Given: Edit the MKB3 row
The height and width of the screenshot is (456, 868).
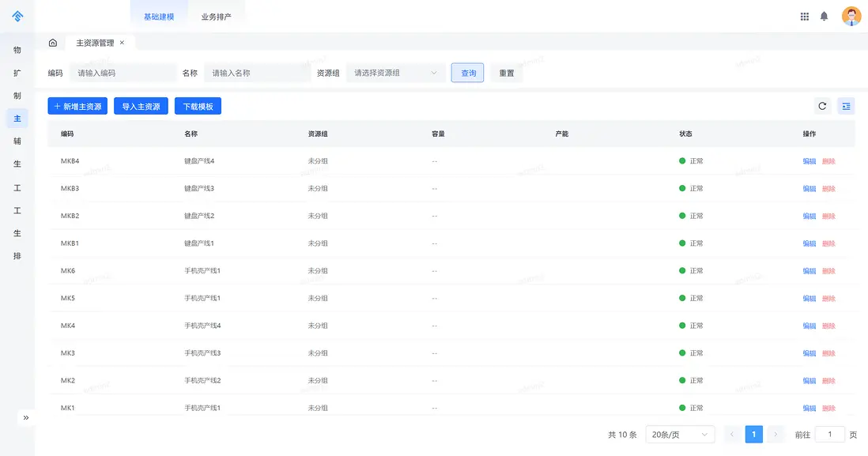Looking at the screenshot, I should [x=810, y=189].
